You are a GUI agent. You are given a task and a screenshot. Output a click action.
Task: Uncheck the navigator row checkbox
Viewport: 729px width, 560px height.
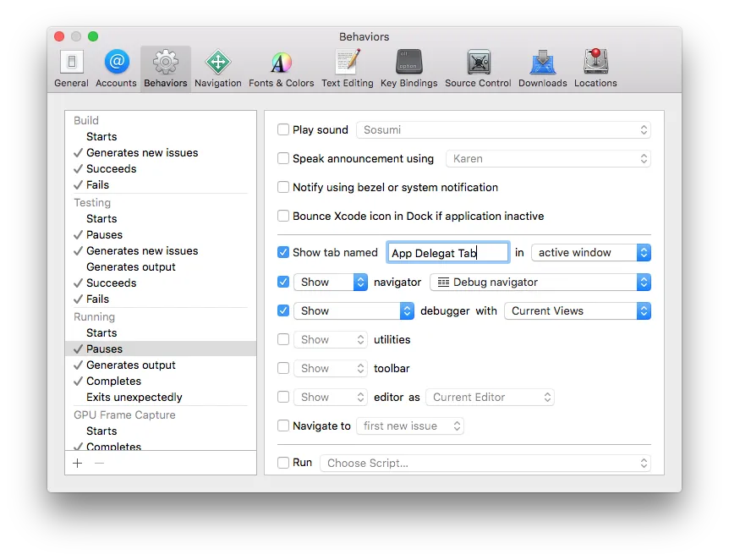click(283, 282)
